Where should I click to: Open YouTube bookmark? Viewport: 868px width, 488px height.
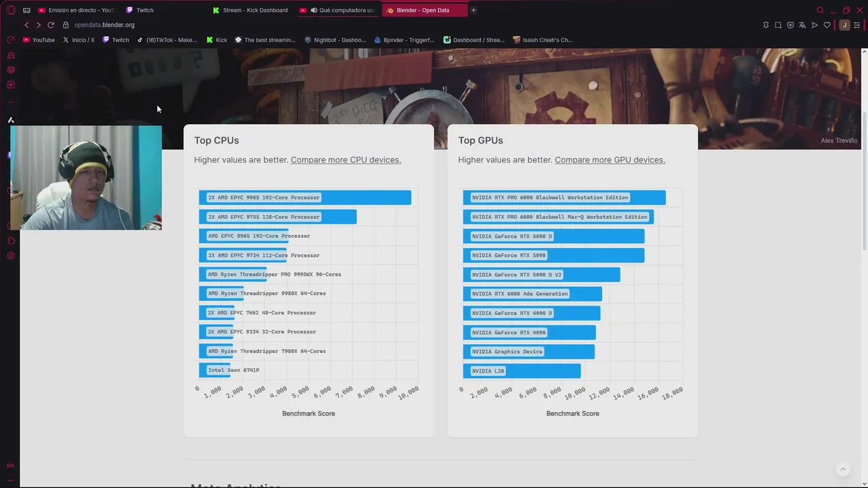pos(39,40)
